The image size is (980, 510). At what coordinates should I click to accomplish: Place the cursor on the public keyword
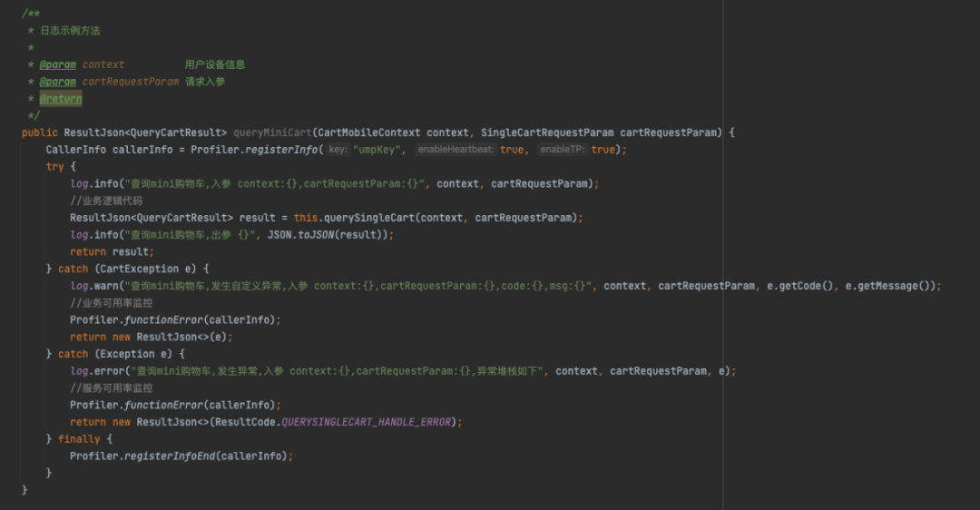(39, 132)
